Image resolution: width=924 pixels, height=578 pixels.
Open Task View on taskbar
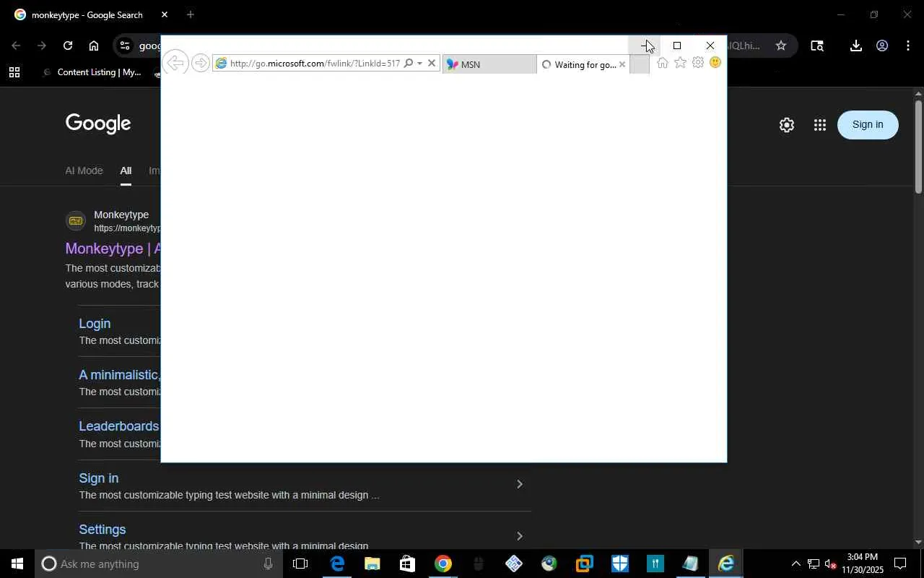(x=300, y=564)
